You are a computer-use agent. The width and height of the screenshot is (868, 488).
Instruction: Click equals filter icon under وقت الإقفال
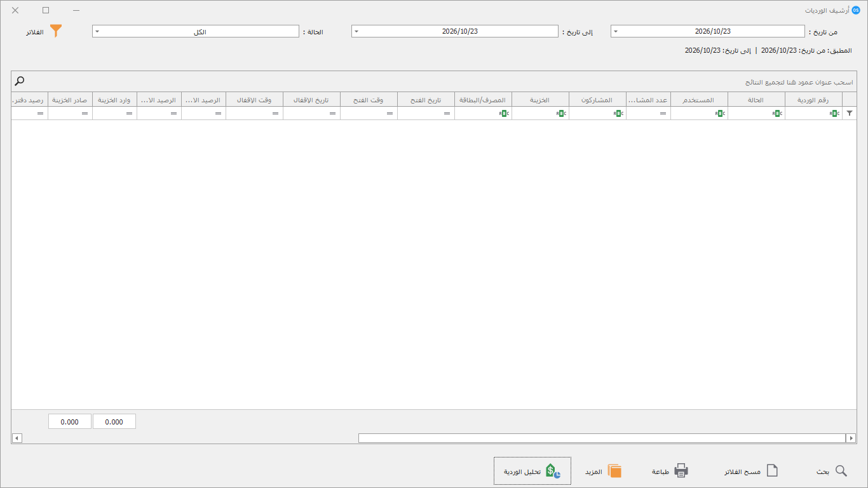point(276,113)
